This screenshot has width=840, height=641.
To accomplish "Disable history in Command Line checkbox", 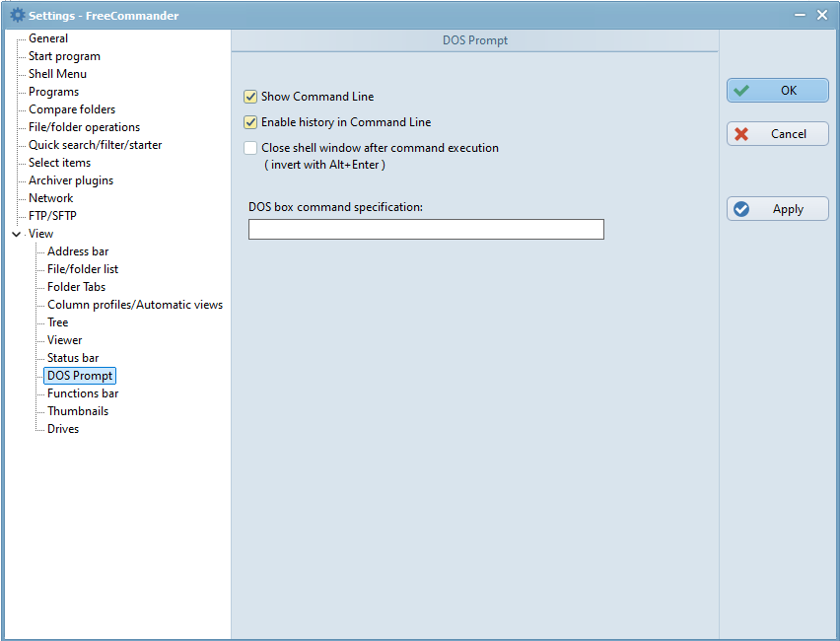I will 250,122.
